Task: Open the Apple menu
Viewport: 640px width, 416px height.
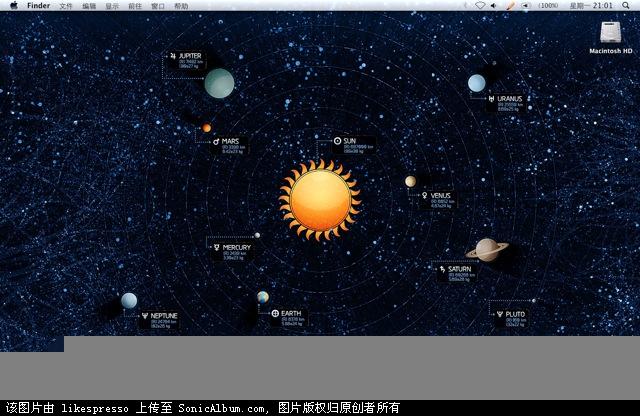Action: [14, 5]
